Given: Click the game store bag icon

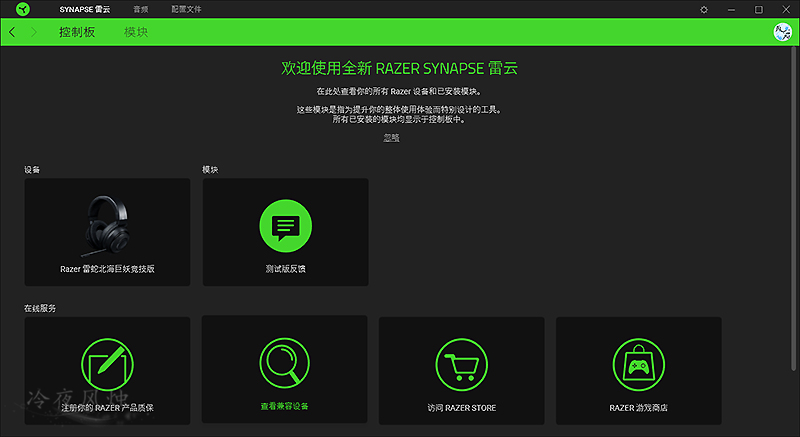Looking at the screenshot, I should coord(639,365).
